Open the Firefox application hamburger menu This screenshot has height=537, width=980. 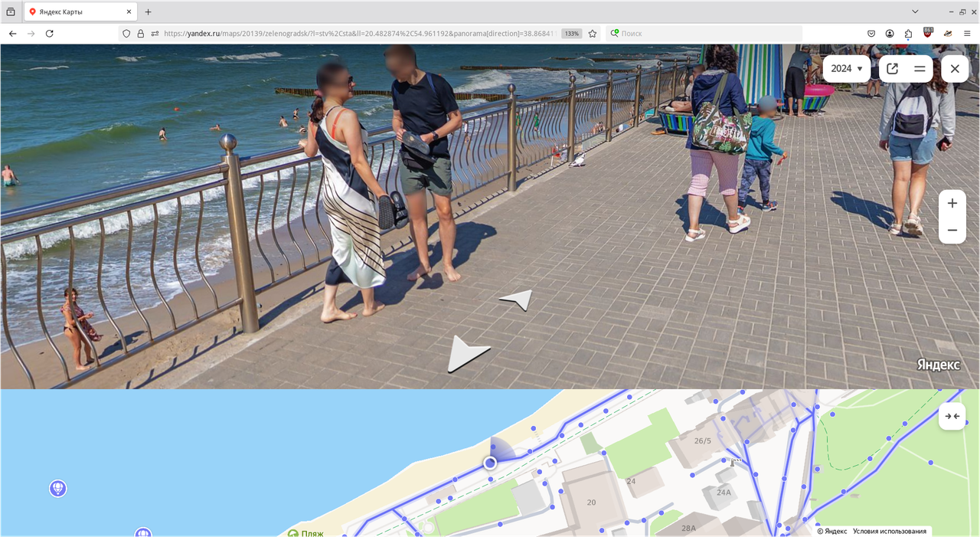[967, 34]
